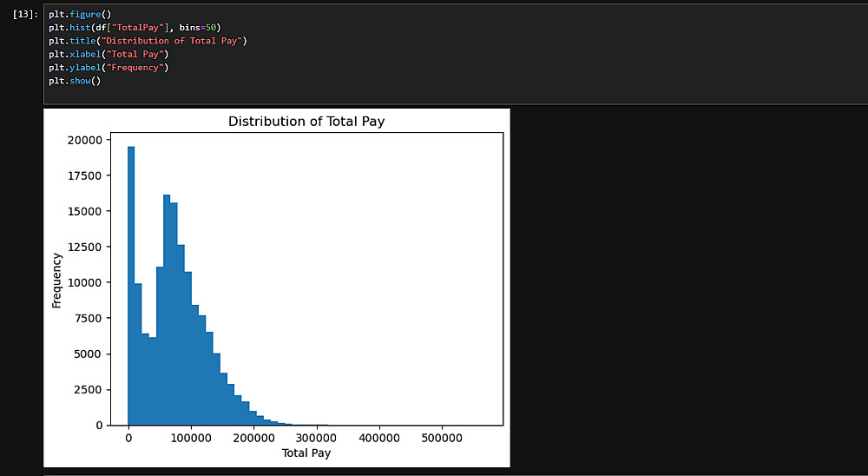Click the plt.xlabel("Total Pay") code line
Viewport: 868px width, 476px height.
pyautogui.click(x=108, y=55)
